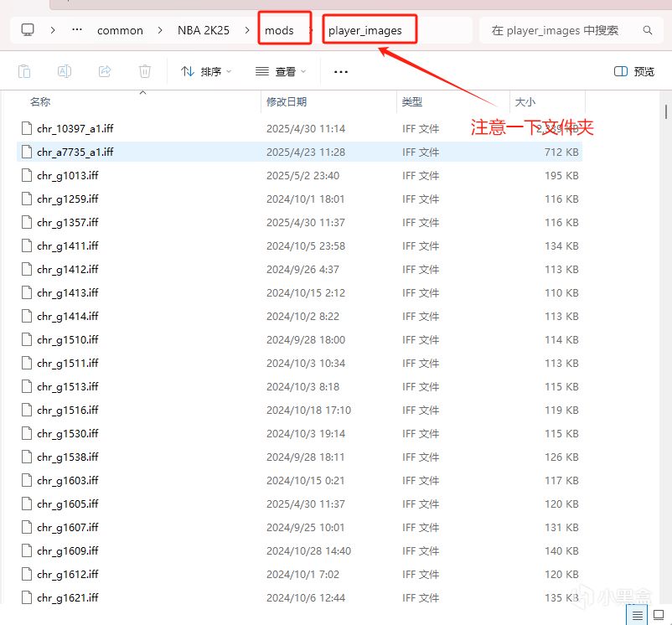This screenshot has height=625, width=672.
Task: Click file icon beside chr_g1259.iff
Action: click(27, 199)
